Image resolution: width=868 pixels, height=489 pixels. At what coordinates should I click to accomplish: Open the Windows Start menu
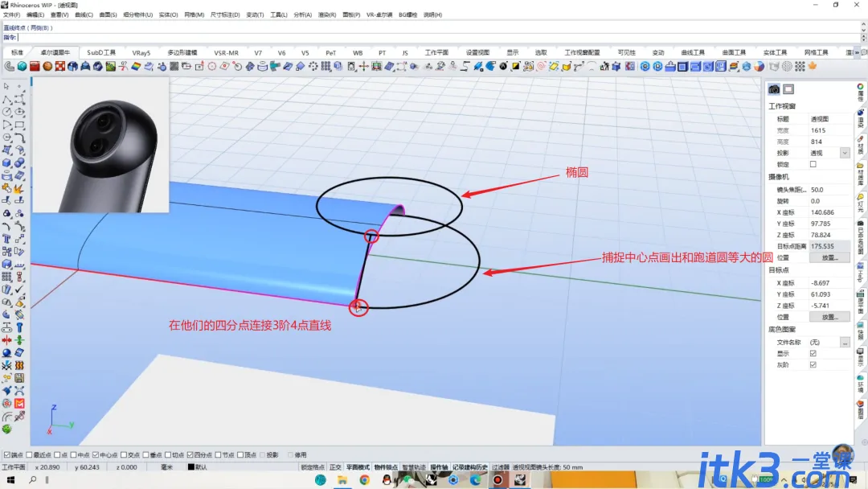click(10, 479)
